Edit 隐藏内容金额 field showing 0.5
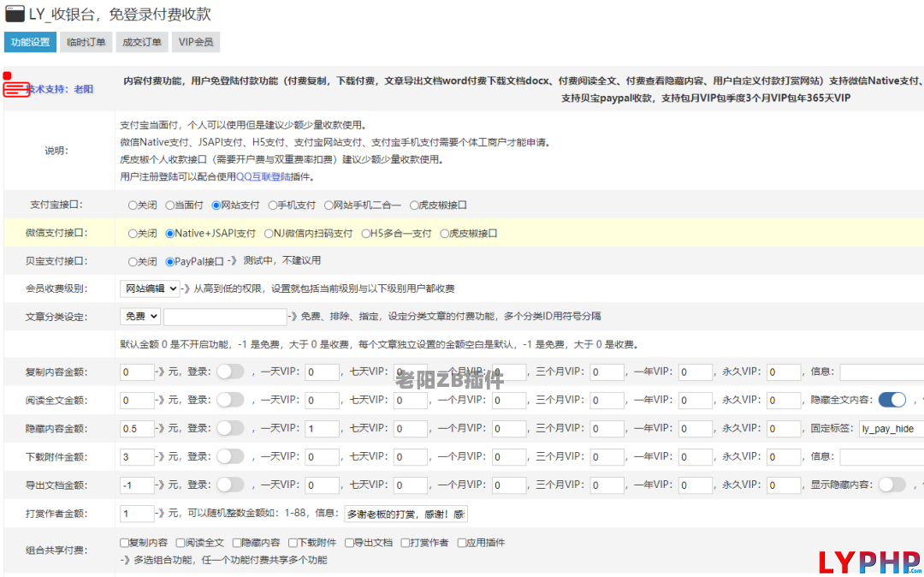924x577 pixels. tap(137, 429)
